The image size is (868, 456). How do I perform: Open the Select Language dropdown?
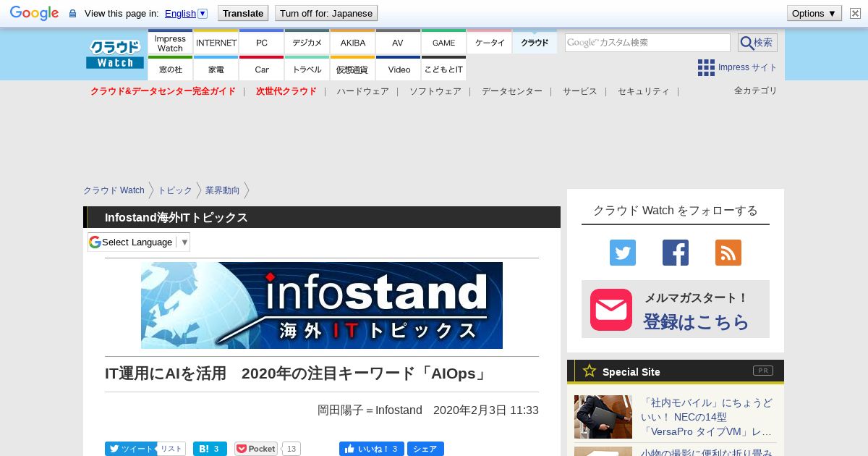[139, 242]
